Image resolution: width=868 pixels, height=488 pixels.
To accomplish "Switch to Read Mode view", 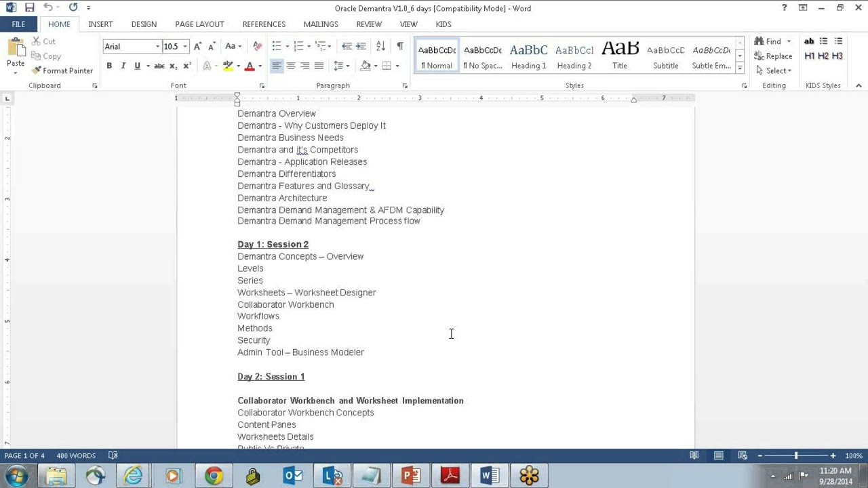I will click(694, 455).
